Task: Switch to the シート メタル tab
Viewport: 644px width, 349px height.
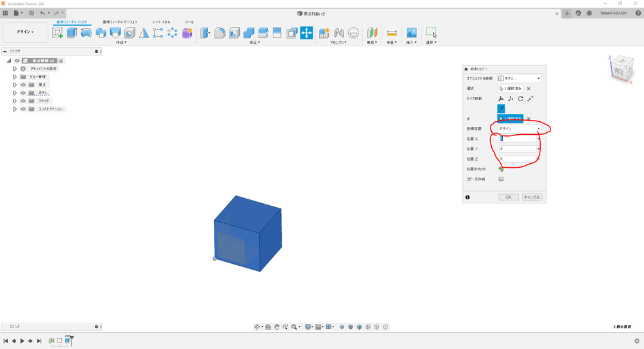Action: pos(161,22)
